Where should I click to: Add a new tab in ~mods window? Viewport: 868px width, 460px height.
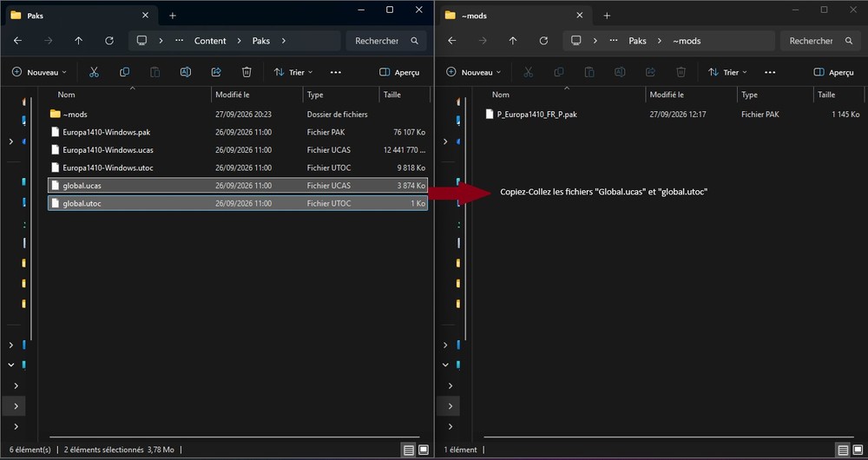click(607, 16)
